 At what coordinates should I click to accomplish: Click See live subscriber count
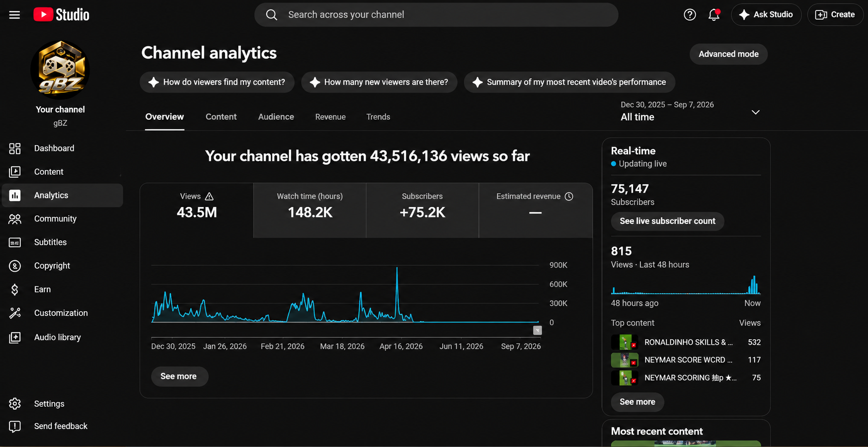pos(667,221)
